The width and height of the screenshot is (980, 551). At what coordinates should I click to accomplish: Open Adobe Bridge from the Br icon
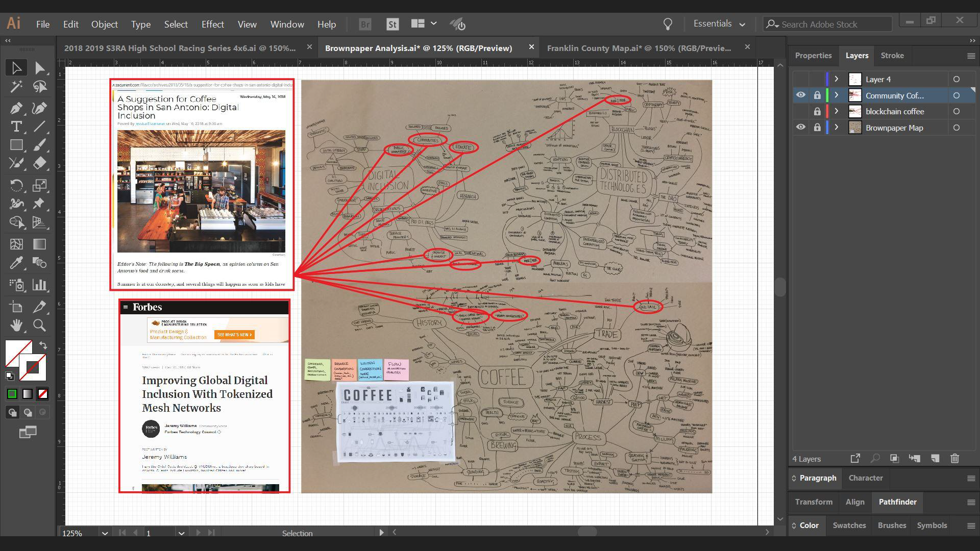point(365,24)
